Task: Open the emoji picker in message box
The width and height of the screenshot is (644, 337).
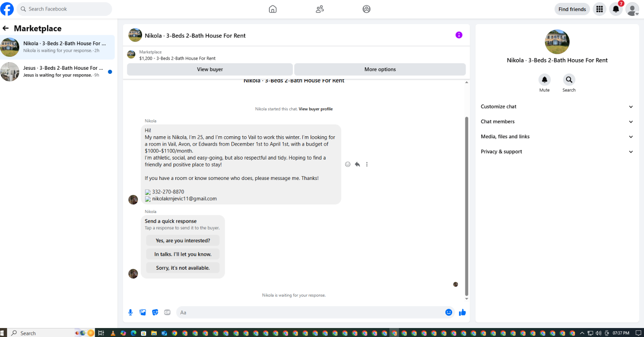Action: pos(449,313)
